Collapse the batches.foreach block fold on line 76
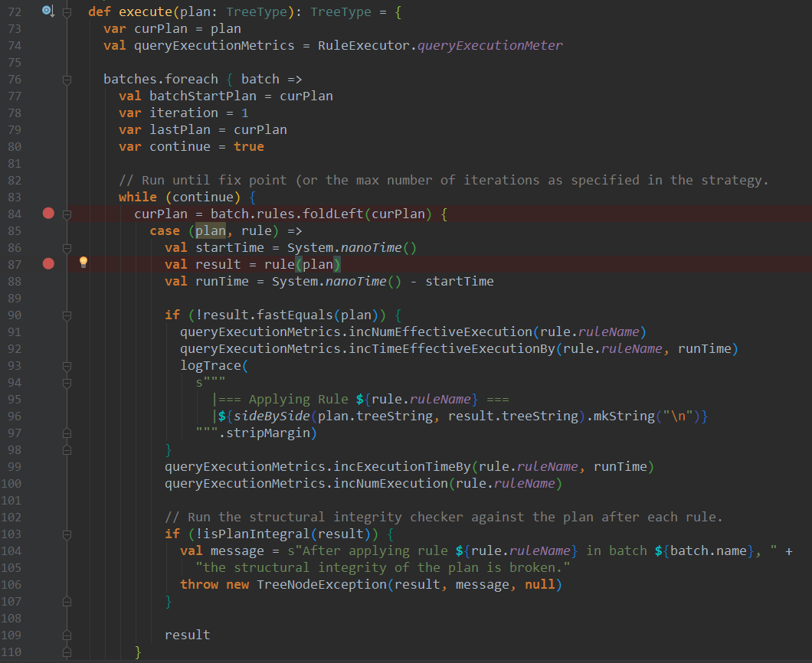812x663 pixels. click(67, 80)
